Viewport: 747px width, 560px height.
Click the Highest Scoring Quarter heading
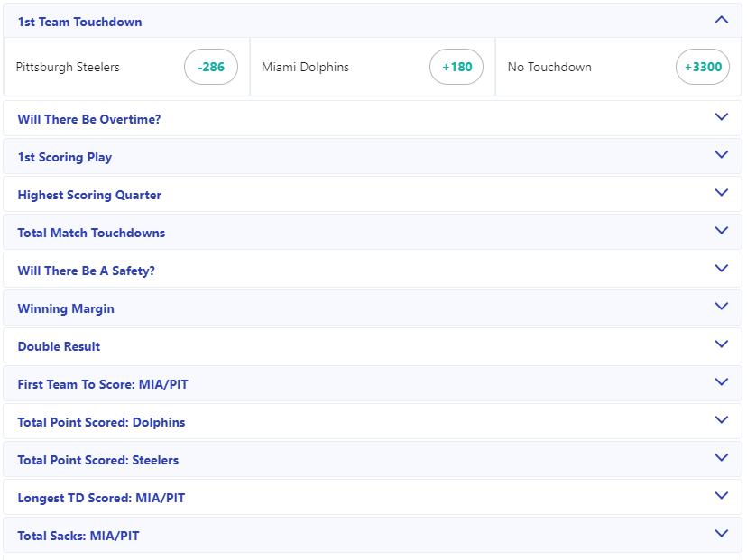[x=89, y=195]
